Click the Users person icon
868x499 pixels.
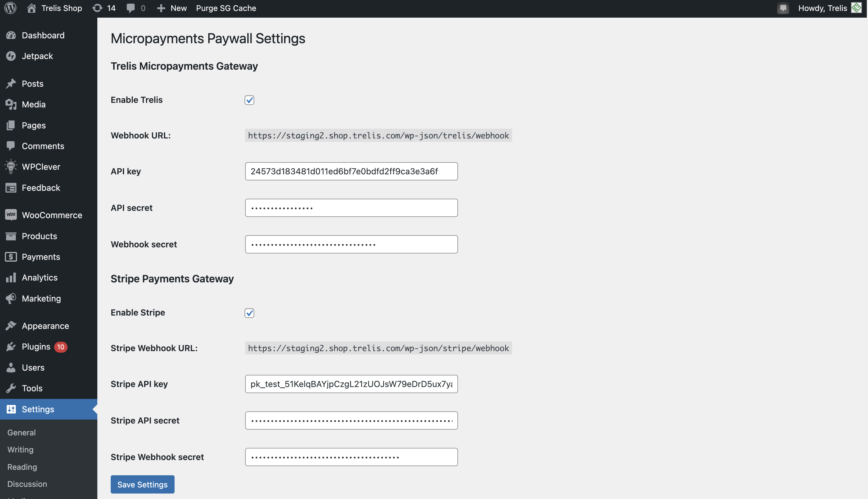[x=11, y=367]
